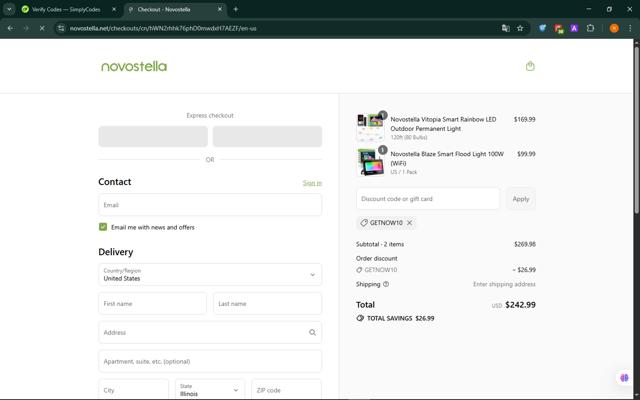Open the cart bag icon

pyautogui.click(x=530, y=66)
